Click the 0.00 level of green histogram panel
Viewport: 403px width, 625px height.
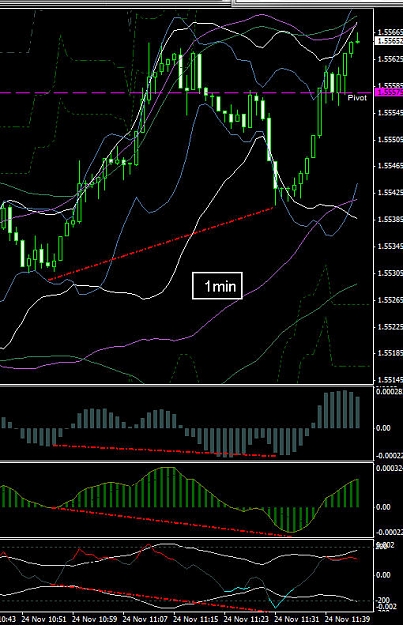383,507
